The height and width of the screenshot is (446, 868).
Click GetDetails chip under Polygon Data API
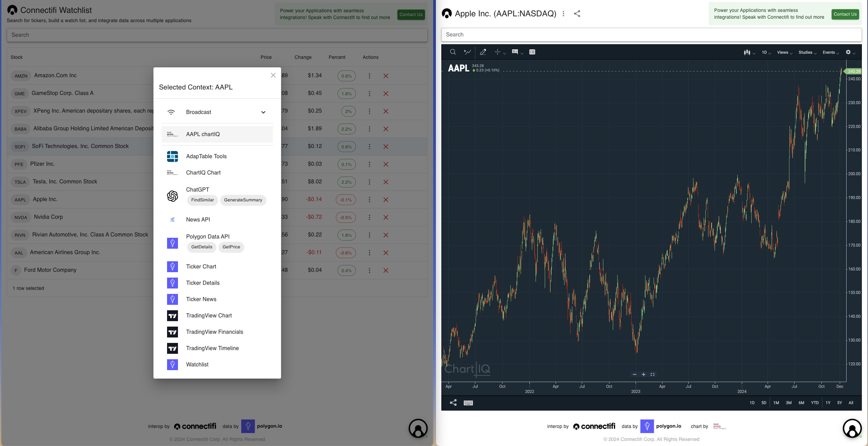click(202, 247)
